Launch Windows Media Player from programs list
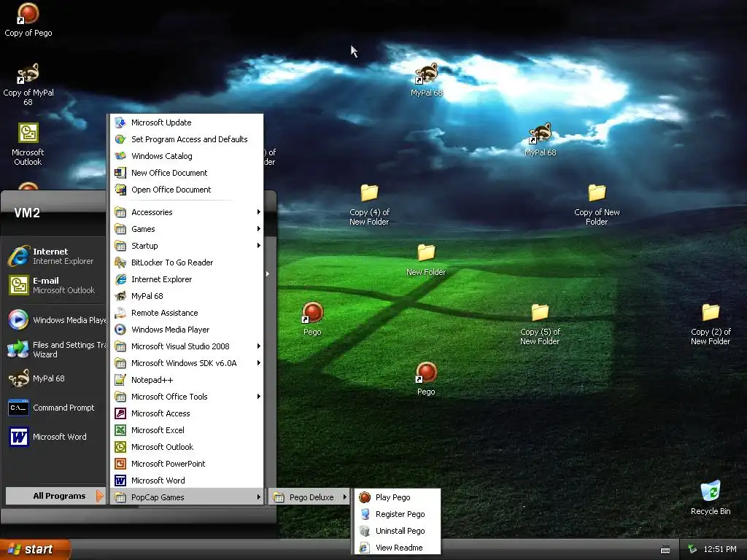The height and width of the screenshot is (560, 747). [187, 330]
